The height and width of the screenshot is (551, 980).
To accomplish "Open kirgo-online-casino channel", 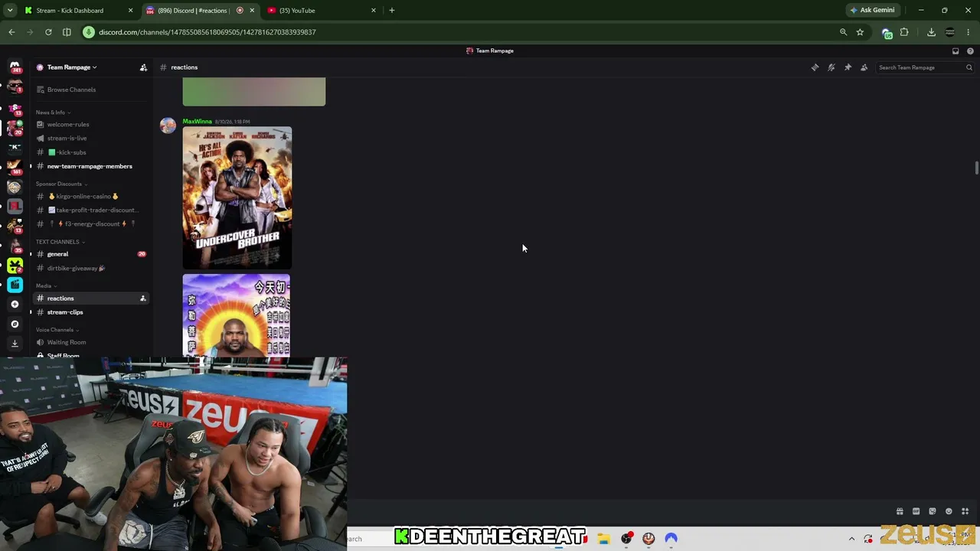I will click(x=90, y=197).
